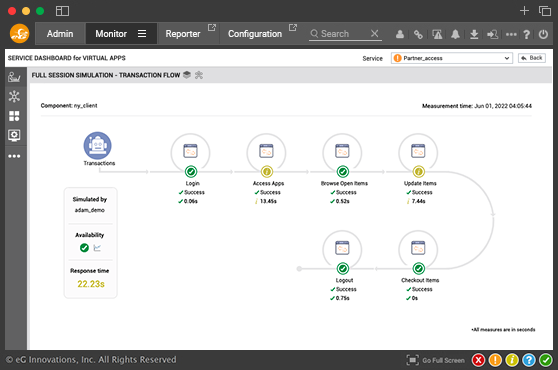Click the Transactions robot icon

pyautogui.click(x=98, y=146)
